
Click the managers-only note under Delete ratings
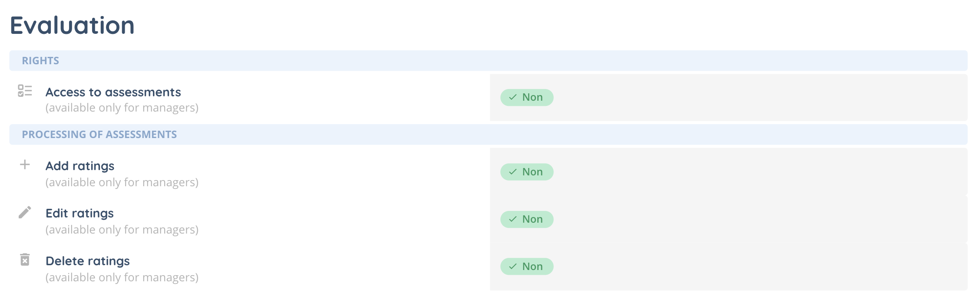pyautogui.click(x=122, y=277)
